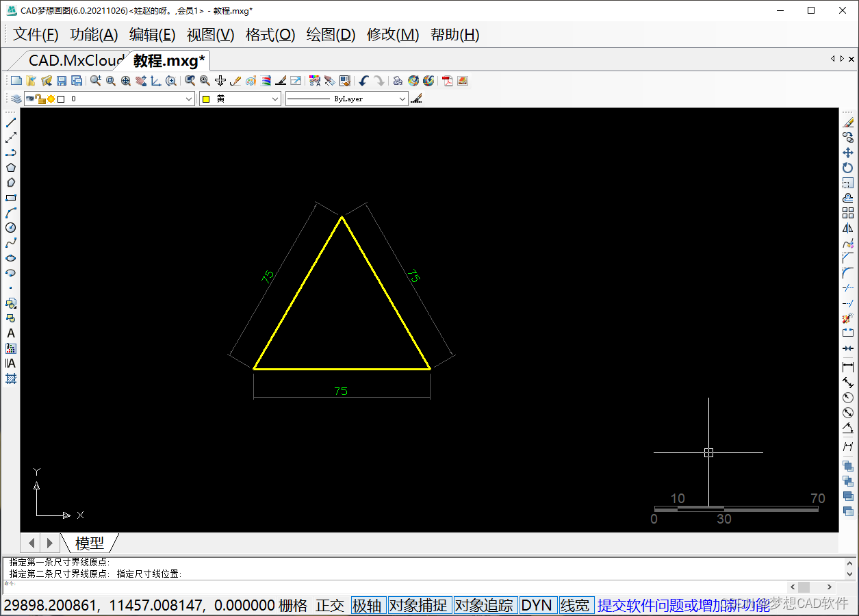Select the Ellipse drawing tool
The height and width of the screenshot is (616, 859).
pyautogui.click(x=11, y=258)
